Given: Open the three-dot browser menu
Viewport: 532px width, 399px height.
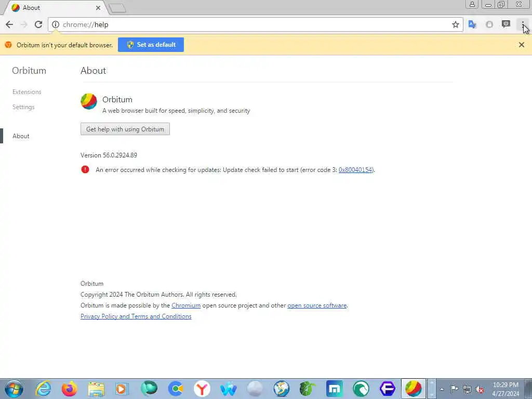Looking at the screenshot, I should tap(523, 24).
